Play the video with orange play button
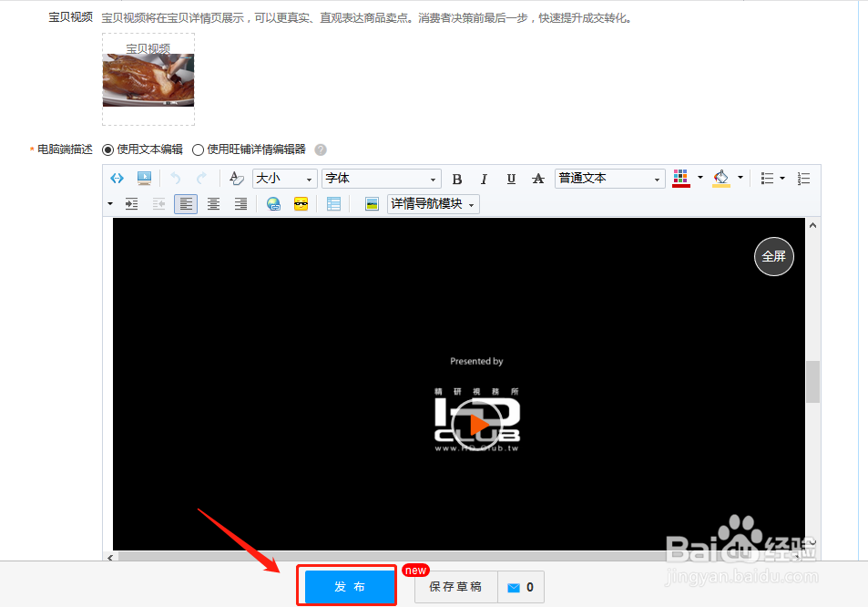Image resolution: width=868 pixels, height=607 pixels. pos(476,425)
